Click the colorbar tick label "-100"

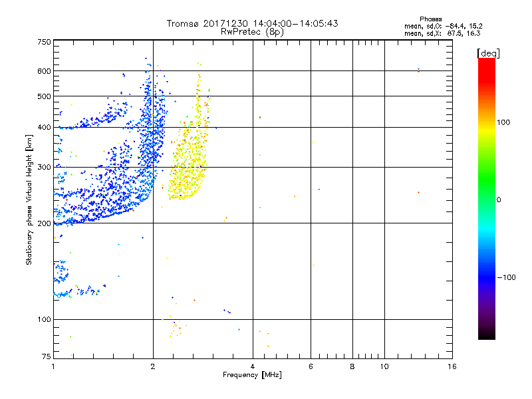506,277
